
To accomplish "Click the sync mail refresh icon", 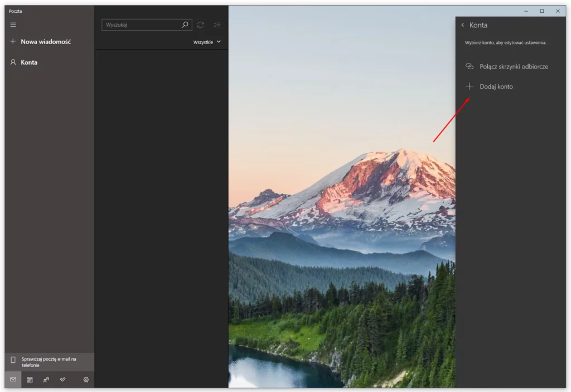I will tap(200, 25).
